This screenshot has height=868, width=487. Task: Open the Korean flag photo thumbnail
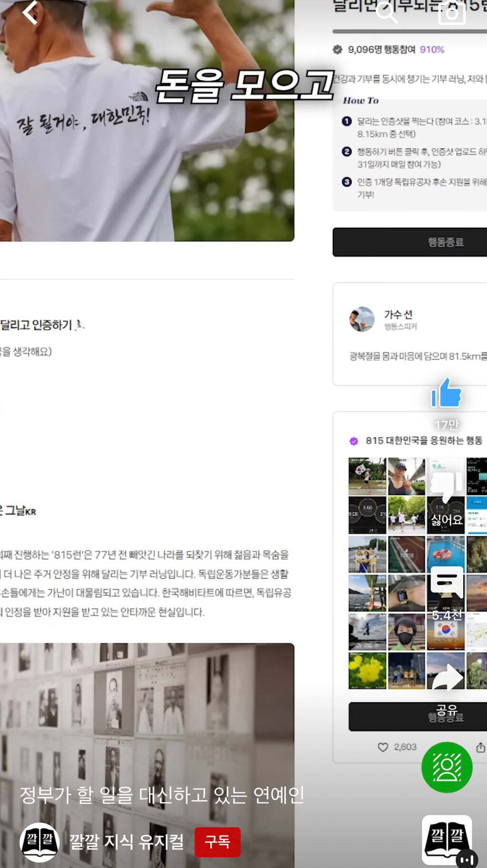click(446, 632)
